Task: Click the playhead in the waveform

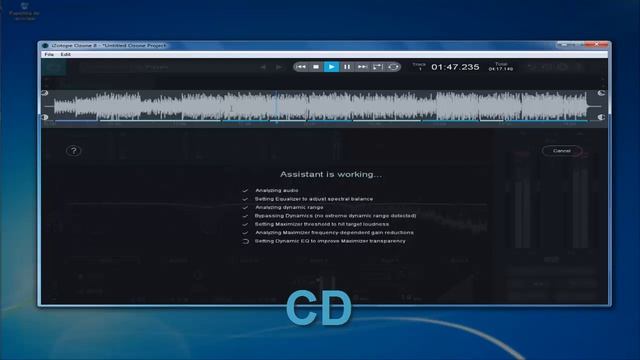Action: click(x=276, y=107)
